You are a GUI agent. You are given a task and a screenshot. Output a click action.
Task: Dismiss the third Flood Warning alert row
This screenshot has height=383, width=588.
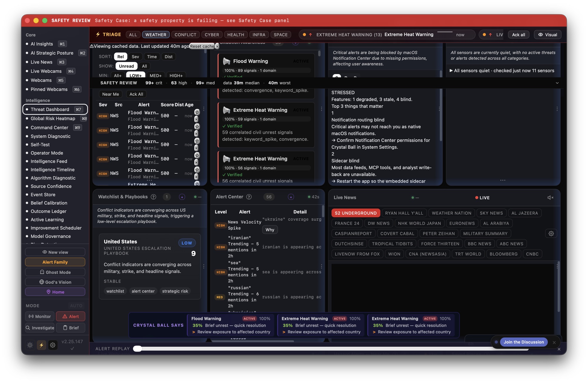(196, 148)
